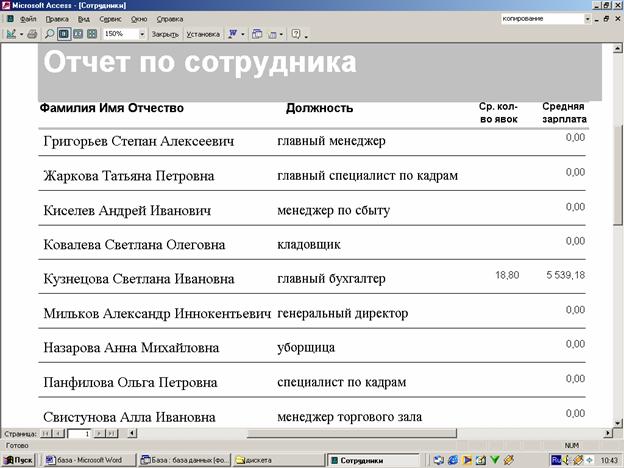Switch to one page view
This screenshot has width=624, height=468.
coord(64,34)
